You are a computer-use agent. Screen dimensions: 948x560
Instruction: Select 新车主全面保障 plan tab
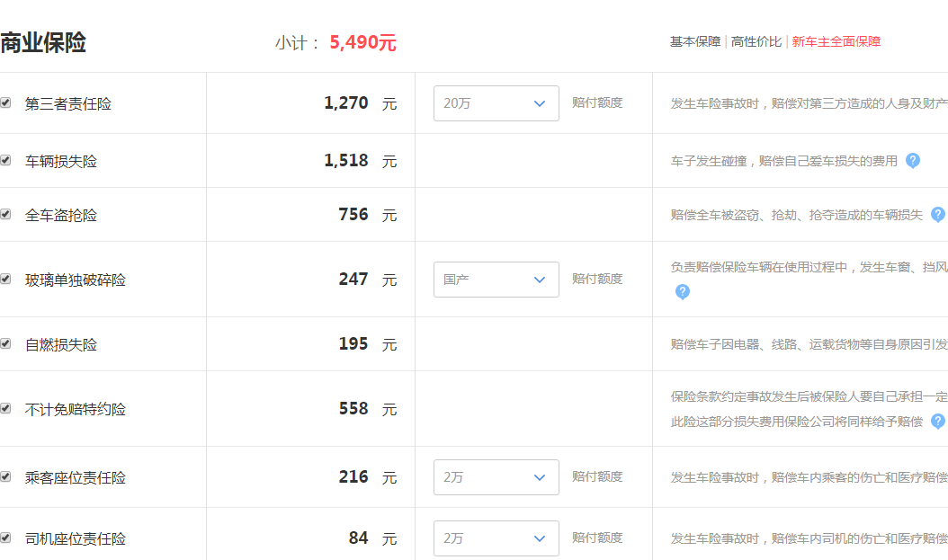click(836, 41)
